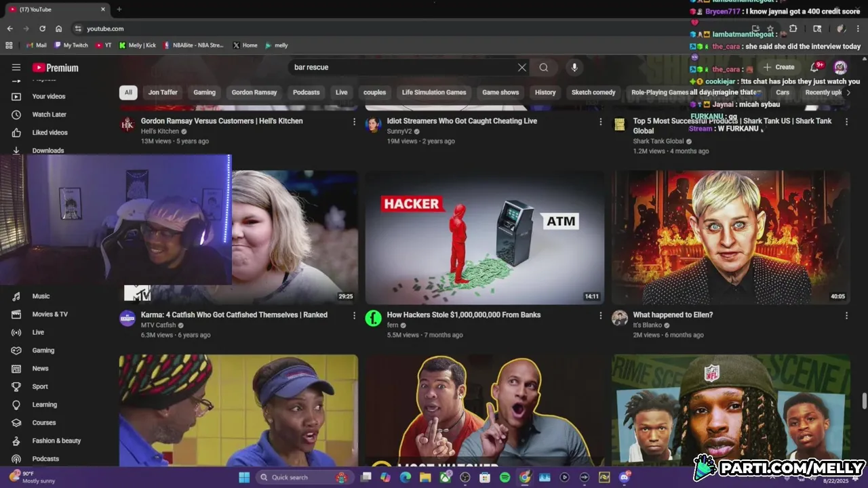Open the fern channel avatar
The width and height of the screenshot is (868, 488).
click(374, 318)
